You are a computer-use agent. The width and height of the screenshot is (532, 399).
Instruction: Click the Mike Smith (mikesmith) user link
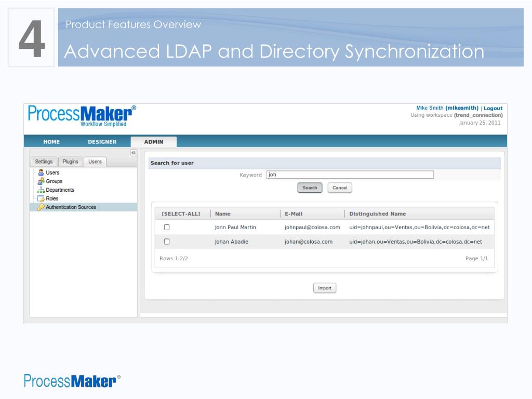[x=447, y=108]
